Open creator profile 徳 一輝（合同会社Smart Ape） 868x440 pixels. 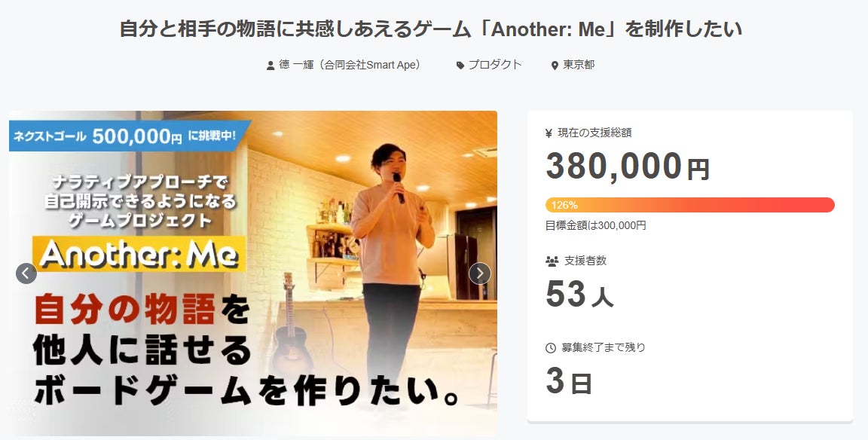coord(350,65)
